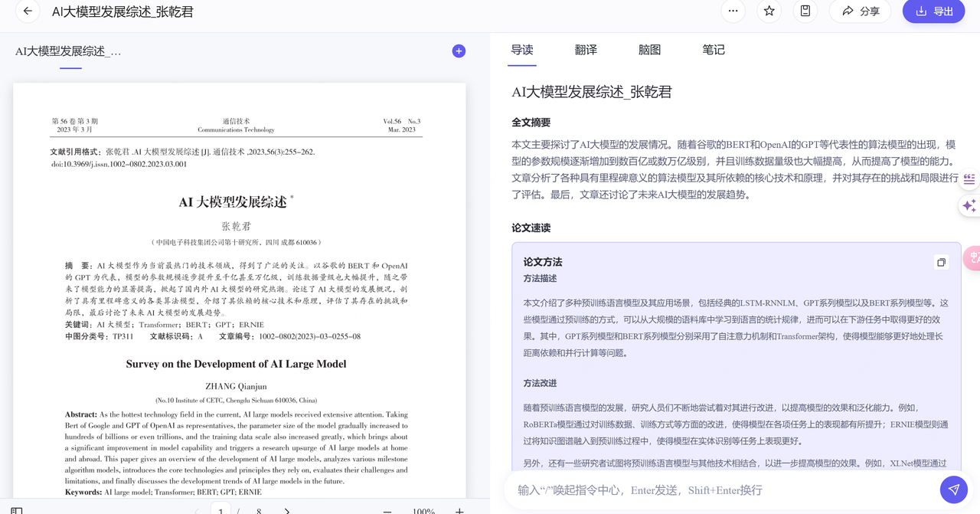
Task: Send message with paper plane icon
Action: [953, 489]
